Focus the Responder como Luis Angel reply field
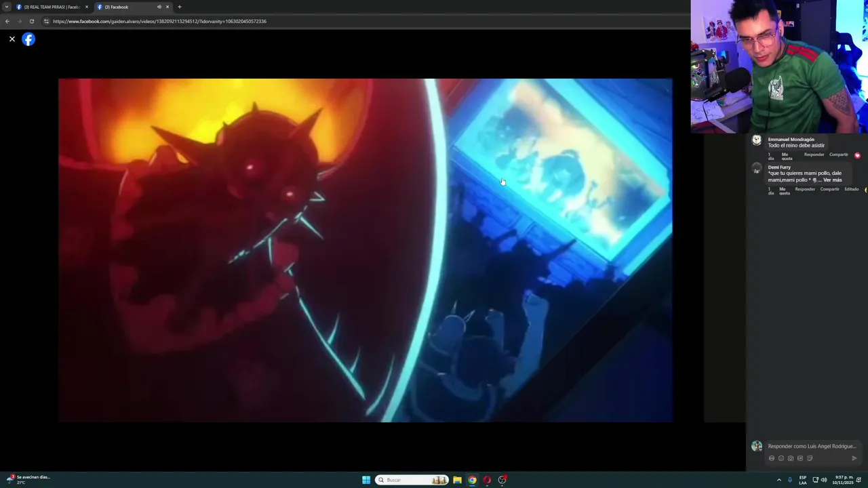 (x=812, y=447)
